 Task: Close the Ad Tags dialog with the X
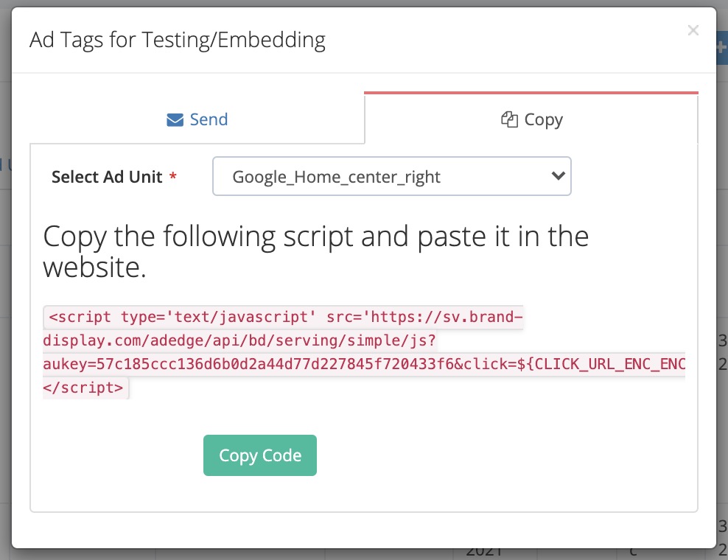point(693,30)
